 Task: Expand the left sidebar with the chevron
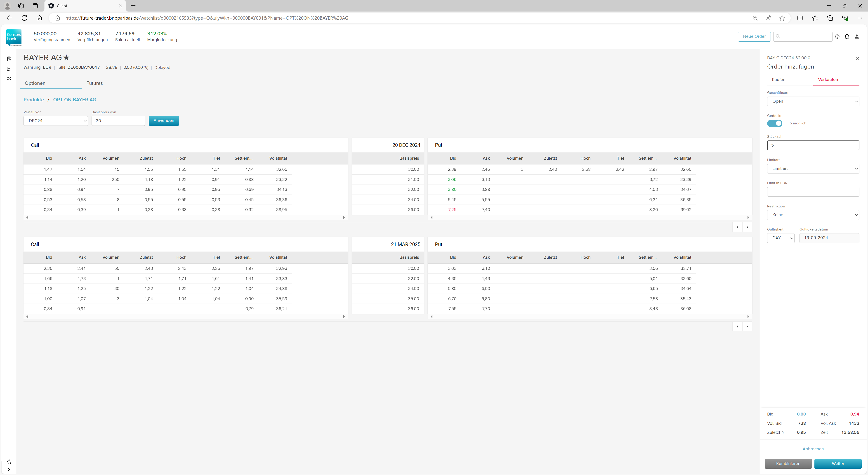(8, 469)
